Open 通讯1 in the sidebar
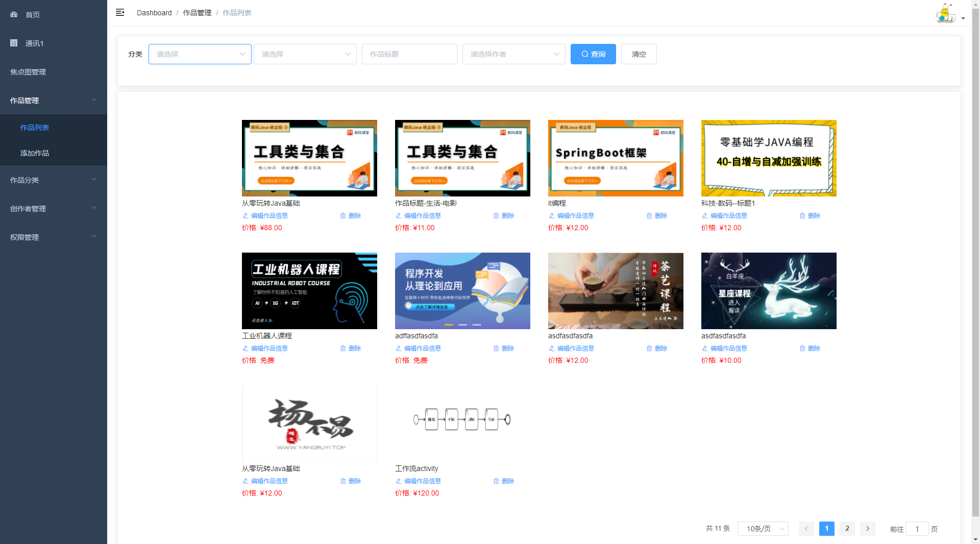Image resolution: width=980 pixels, height=544 pixels. tap(54, 43)
